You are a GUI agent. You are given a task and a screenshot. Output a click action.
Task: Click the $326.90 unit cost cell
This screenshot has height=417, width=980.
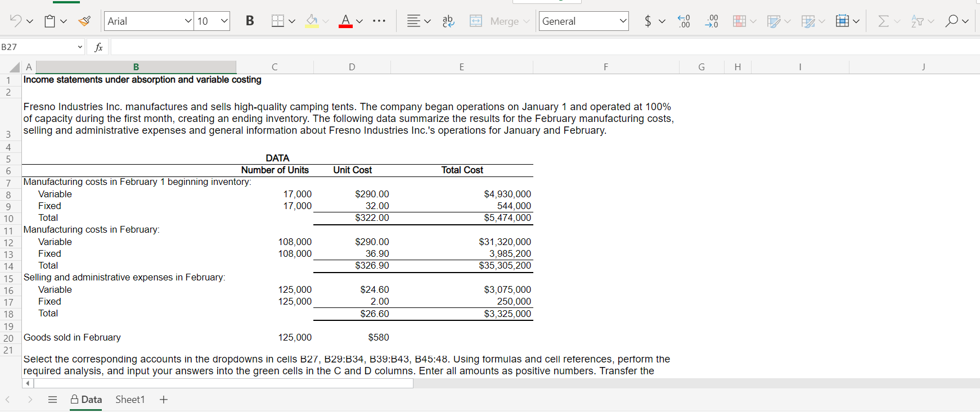point(352,265)
